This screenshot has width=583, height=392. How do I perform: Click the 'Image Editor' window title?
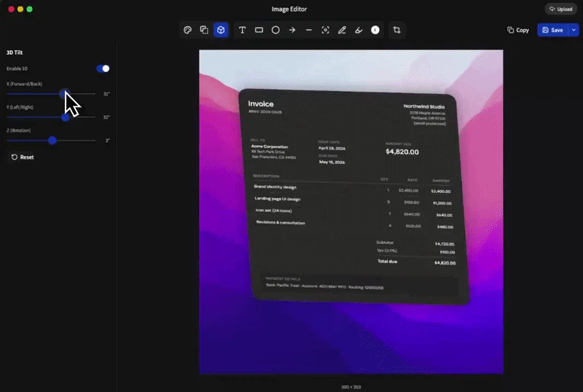tap(289, 9)
